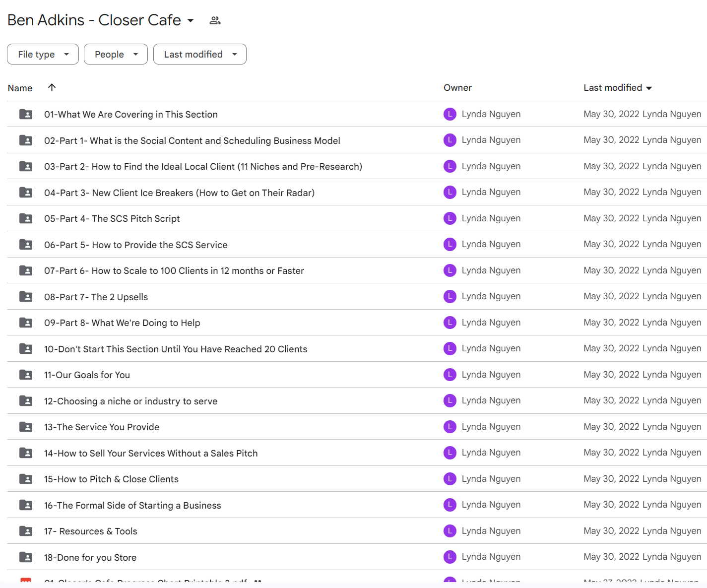Open folder 04-Part 3- New Client Ice Breakers
The height and width of the screenshot is (588, 707).
click(x=179, y=193)
